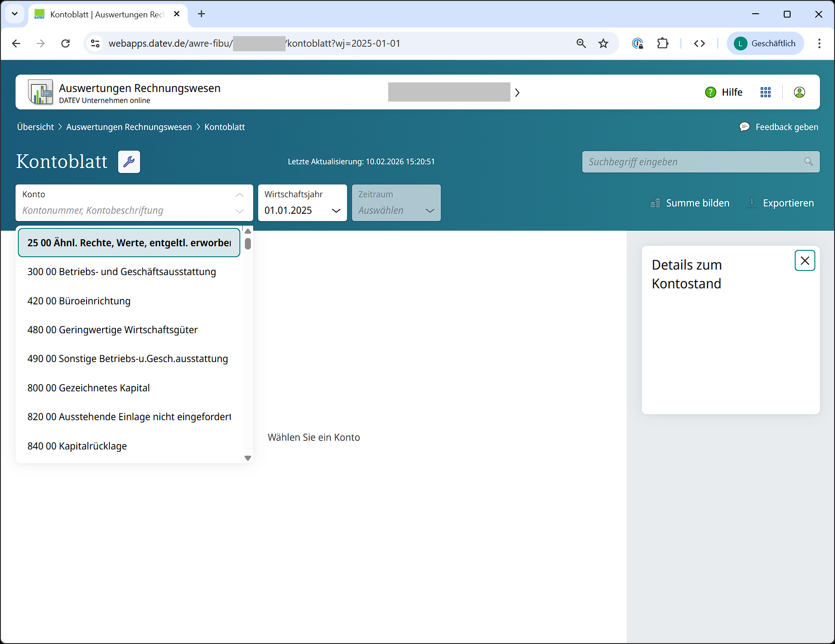Viewport: 835px width, 644px height.
Task: Go to Übersicht breadcrumb link
Action: (x=36, y=127)
